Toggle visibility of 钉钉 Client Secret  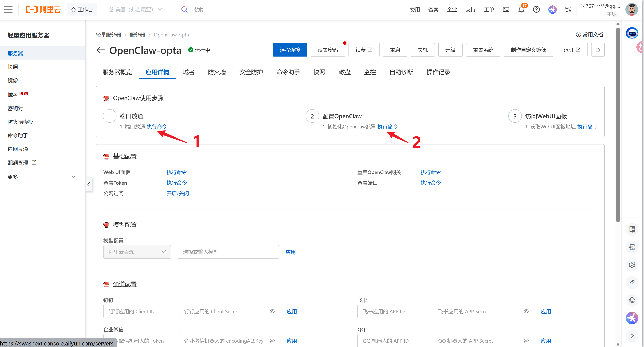(x=272, y=311)
